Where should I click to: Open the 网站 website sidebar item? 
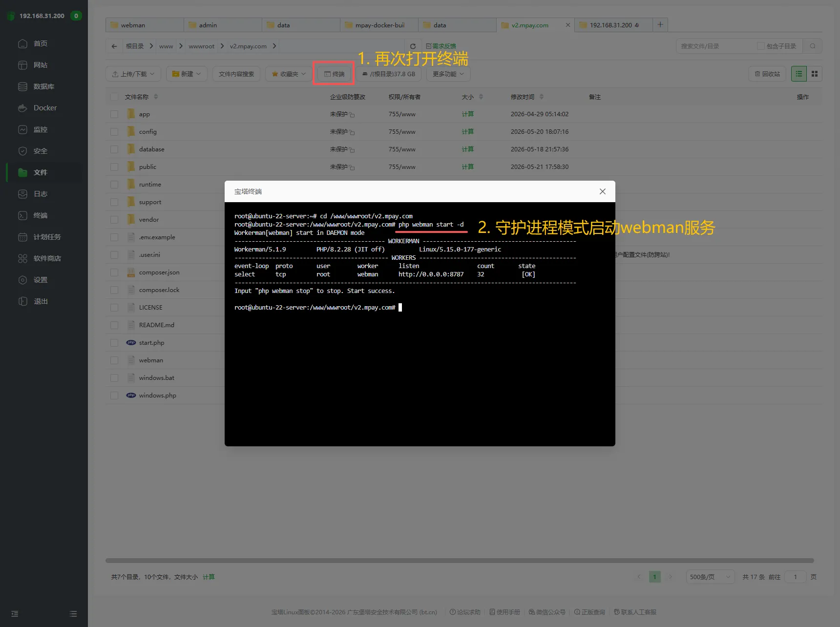[x=40, y=65]
